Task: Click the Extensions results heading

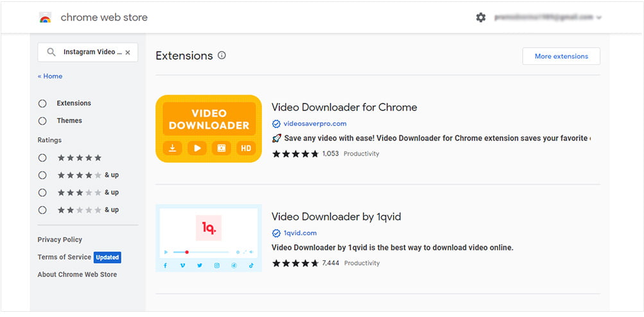Action: [x=184, y=55]
